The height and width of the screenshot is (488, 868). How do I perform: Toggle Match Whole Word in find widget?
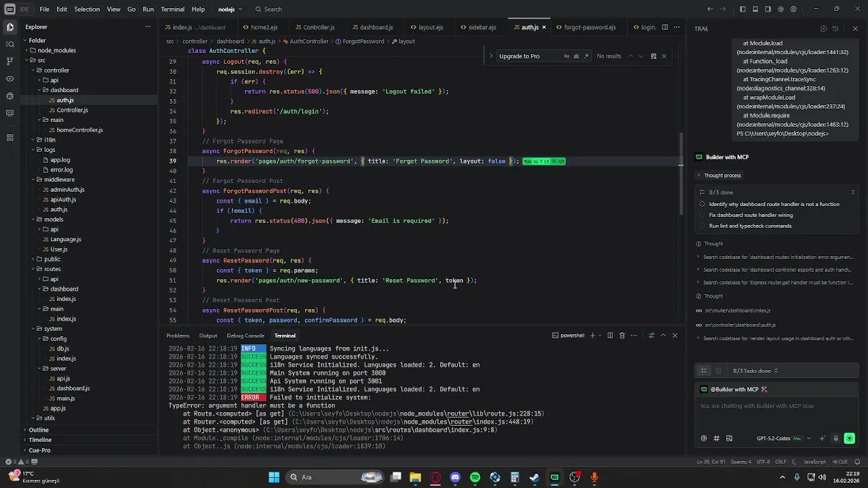tap(576, 56)
